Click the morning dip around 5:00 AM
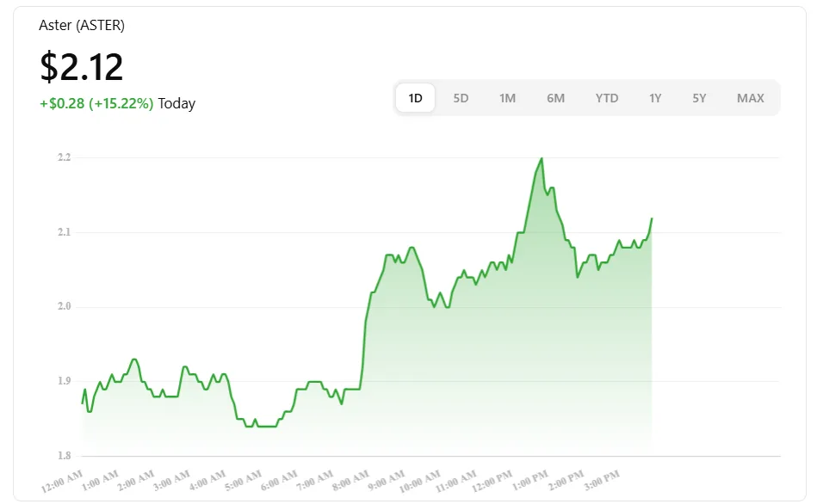 click(x=263, y=424)
